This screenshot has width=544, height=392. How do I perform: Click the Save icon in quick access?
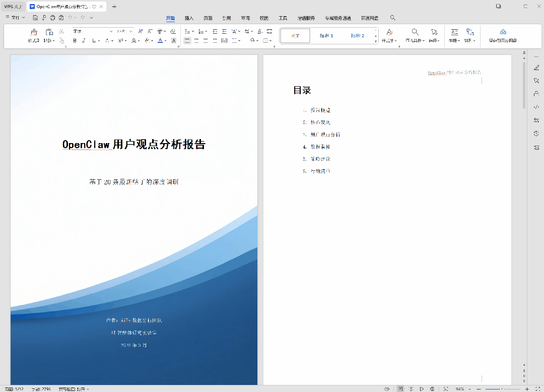[35, 17]
